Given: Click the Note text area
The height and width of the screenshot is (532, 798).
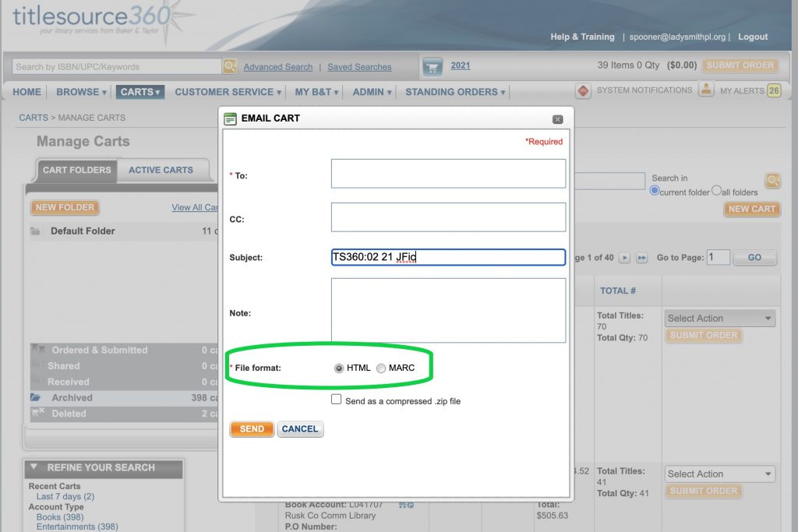Looking at the screenshot, I should [x=448, y=310].
